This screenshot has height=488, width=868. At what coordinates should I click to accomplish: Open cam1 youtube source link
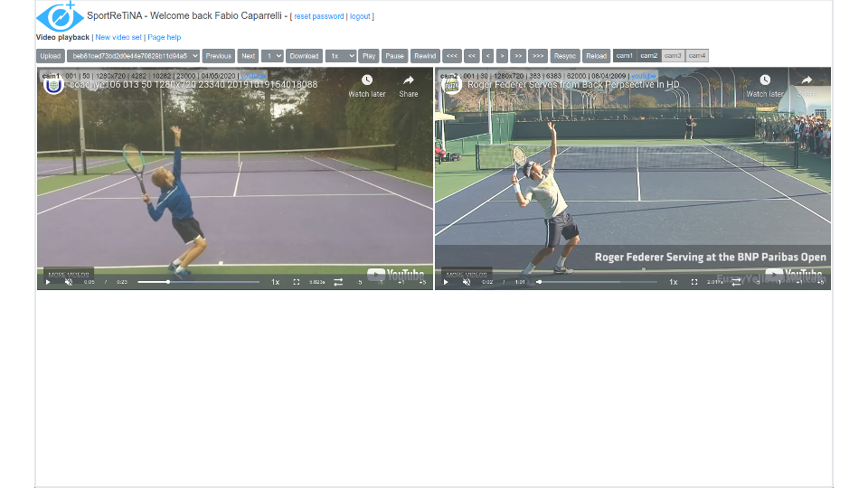tap(253, 76)
